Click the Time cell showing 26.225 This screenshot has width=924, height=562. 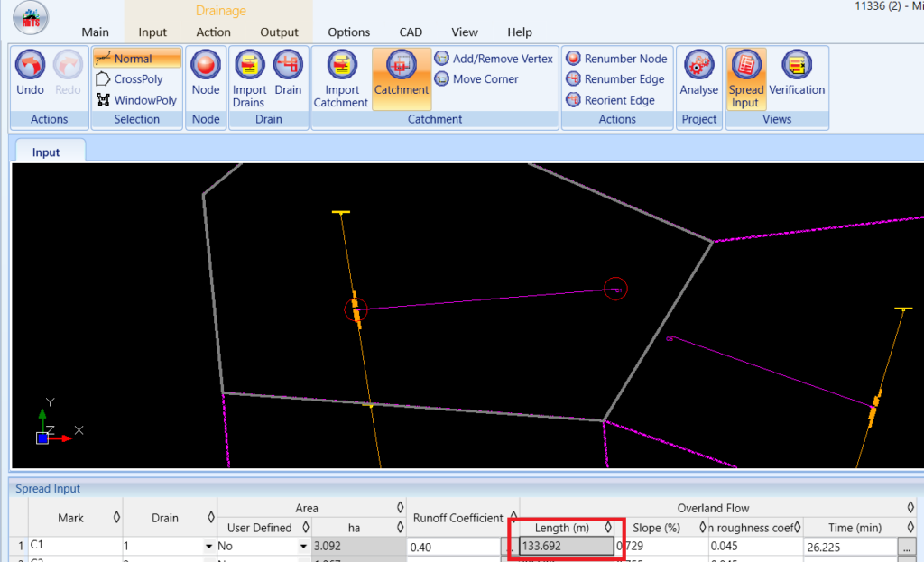tap(850, 547)
